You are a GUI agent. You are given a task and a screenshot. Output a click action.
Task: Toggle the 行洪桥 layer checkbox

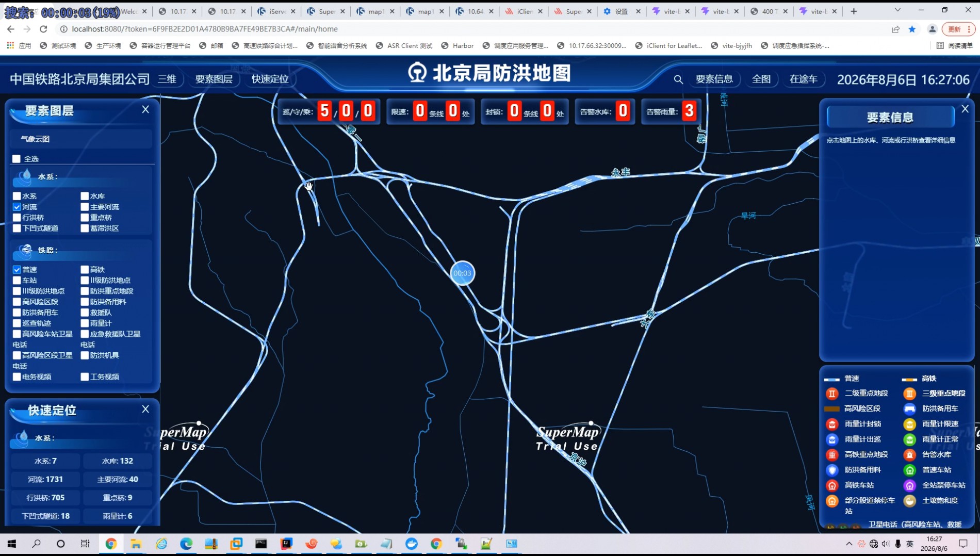[17, 218]
